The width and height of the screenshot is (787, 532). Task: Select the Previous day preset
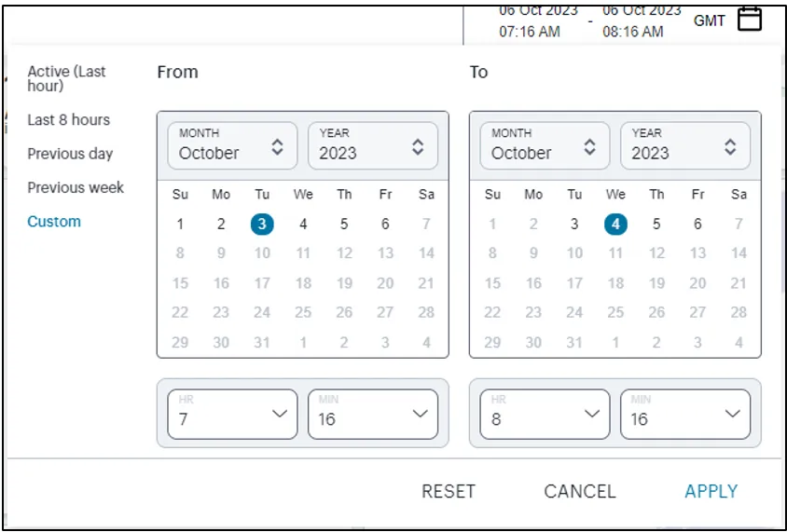[70, 154]
